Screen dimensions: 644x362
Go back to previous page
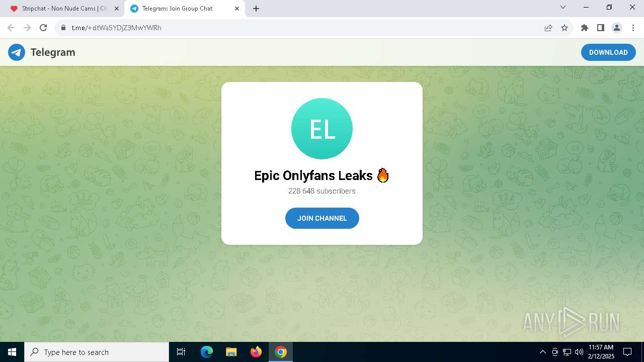point(11,28)
